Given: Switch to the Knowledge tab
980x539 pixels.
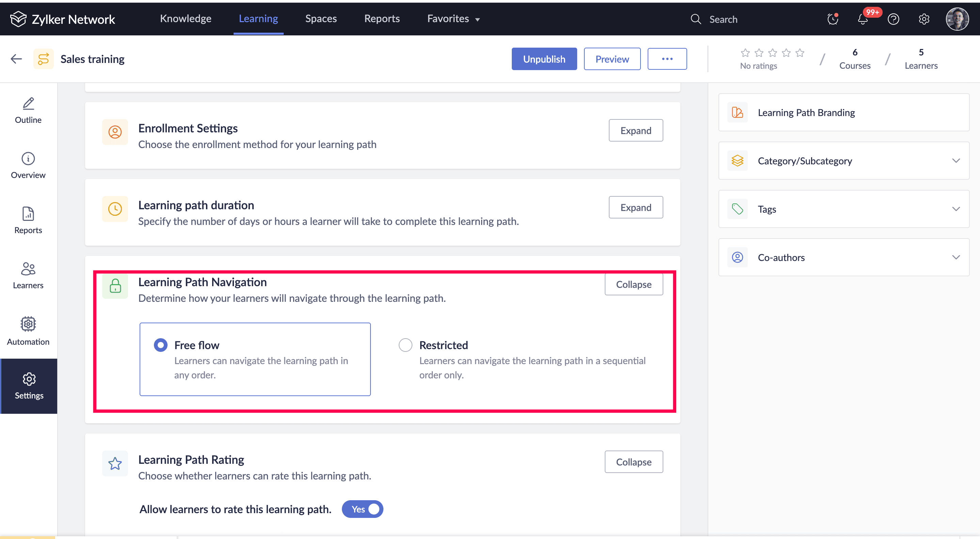Looking at the screenshot, I should [186, 19].
